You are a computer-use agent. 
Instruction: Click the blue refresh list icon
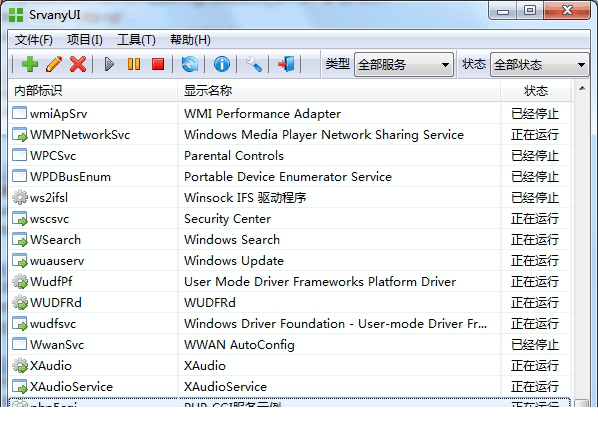[190, 64]
